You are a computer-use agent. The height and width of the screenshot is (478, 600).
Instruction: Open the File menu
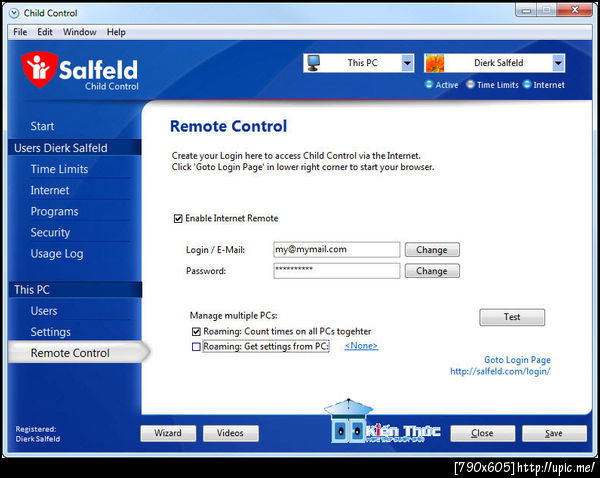(20, 32)
